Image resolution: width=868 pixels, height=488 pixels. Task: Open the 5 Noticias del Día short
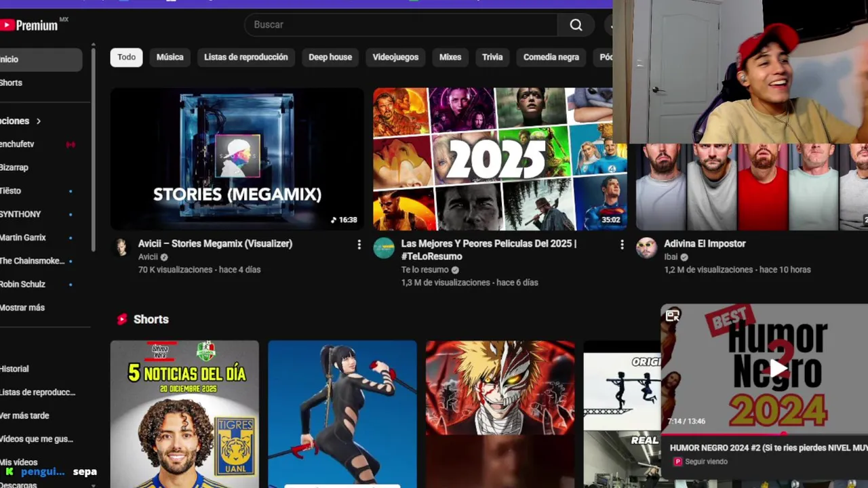(184, 414)
